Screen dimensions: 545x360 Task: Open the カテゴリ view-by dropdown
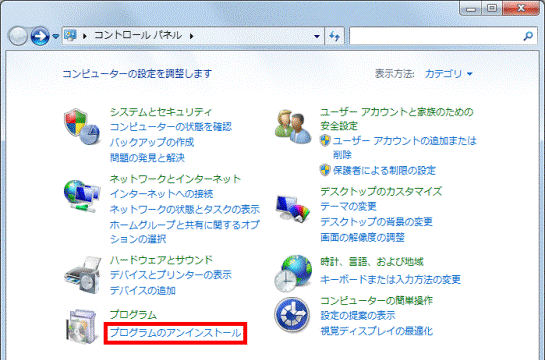(x=449, y=74)
